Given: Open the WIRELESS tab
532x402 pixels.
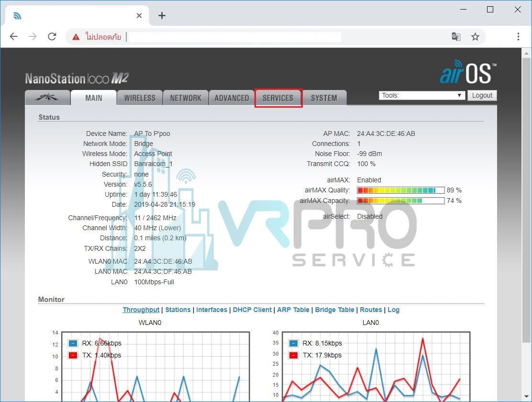Looking at the screenshot, I should (140, 98).
